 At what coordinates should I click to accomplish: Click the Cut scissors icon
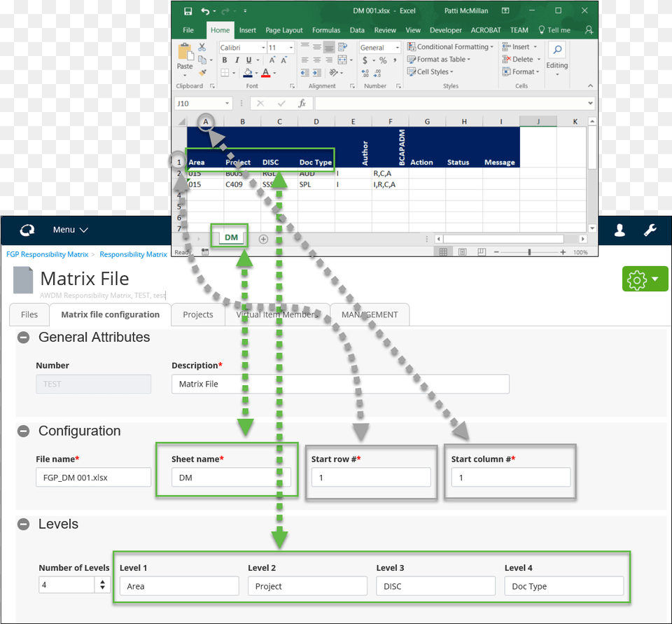(x=202, y=47)
